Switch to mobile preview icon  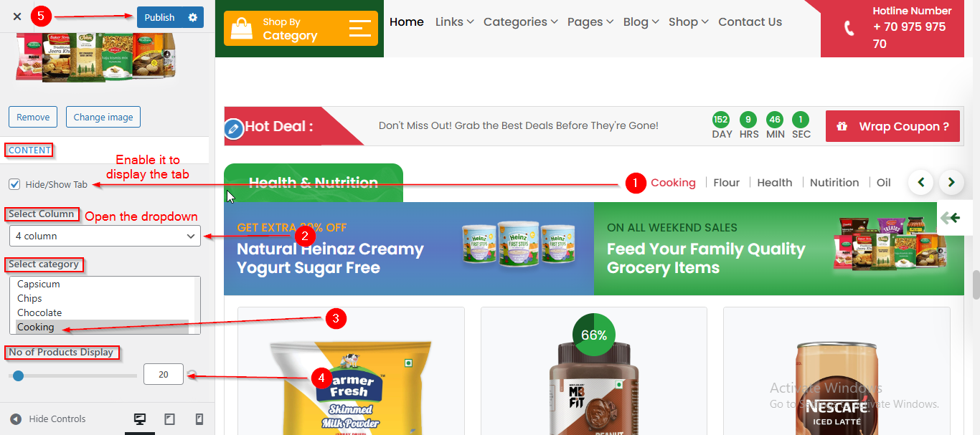point(199,419)
